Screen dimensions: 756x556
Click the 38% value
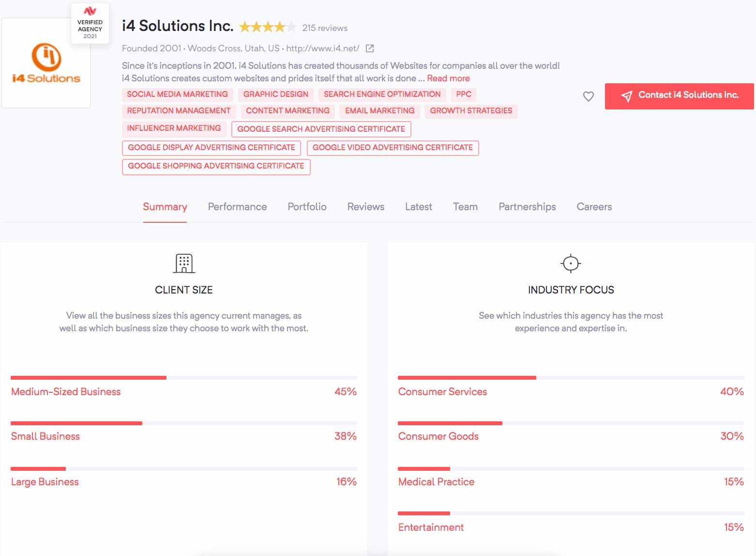click(346, 436)
